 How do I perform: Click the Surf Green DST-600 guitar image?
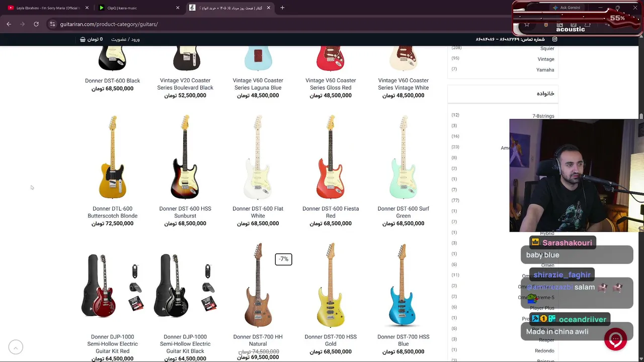(404, 157)
